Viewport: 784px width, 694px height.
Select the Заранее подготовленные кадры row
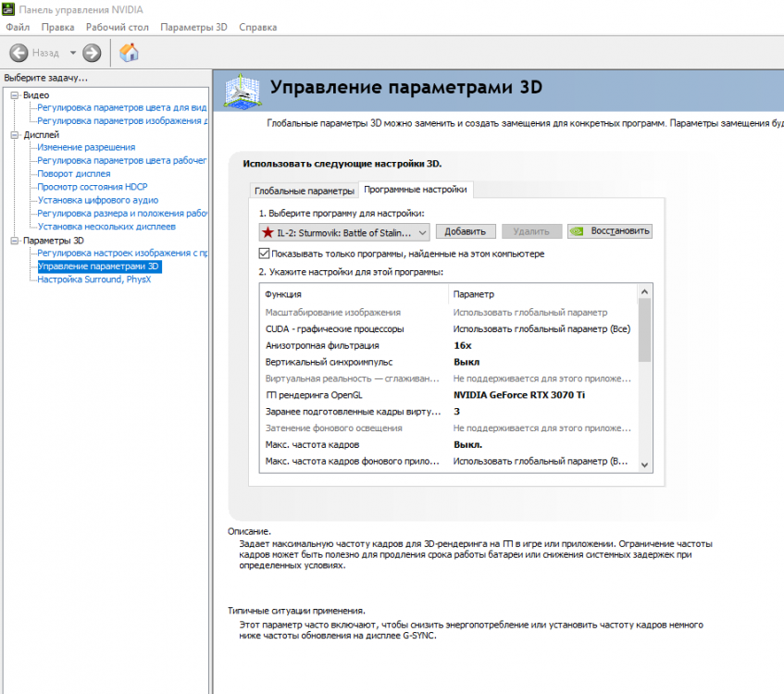point(449,412)
